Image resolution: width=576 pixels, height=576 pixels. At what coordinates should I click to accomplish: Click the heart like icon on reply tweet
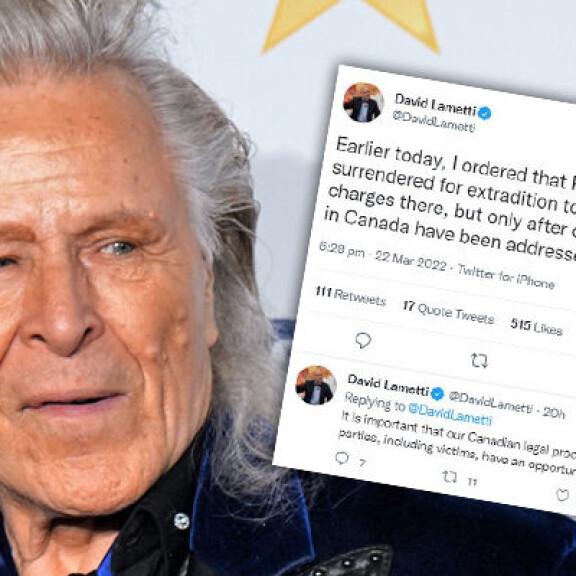[x=562, y=495]
